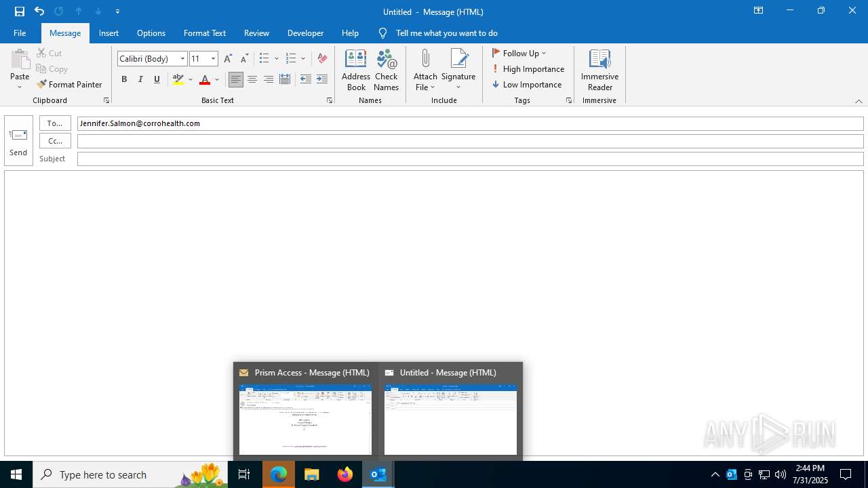Launch the Immersive Reader
The height and width of the screenshot is (488, 868).
[x=600, y=70]
